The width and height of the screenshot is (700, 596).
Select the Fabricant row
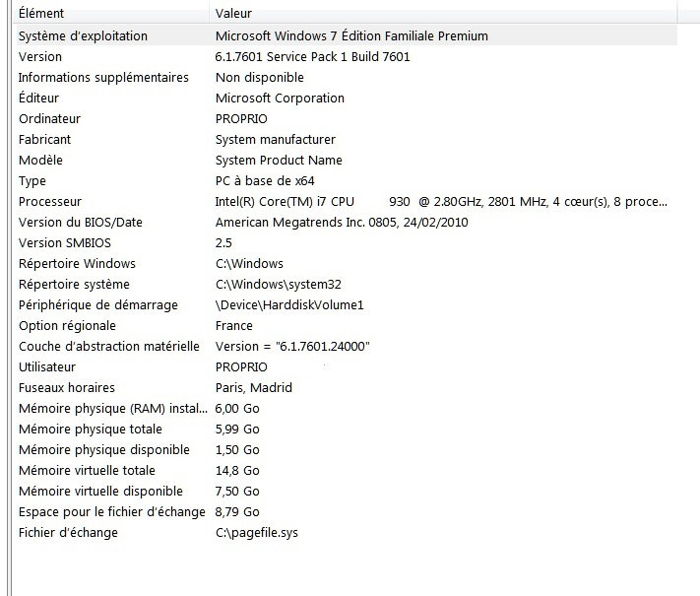45,140
